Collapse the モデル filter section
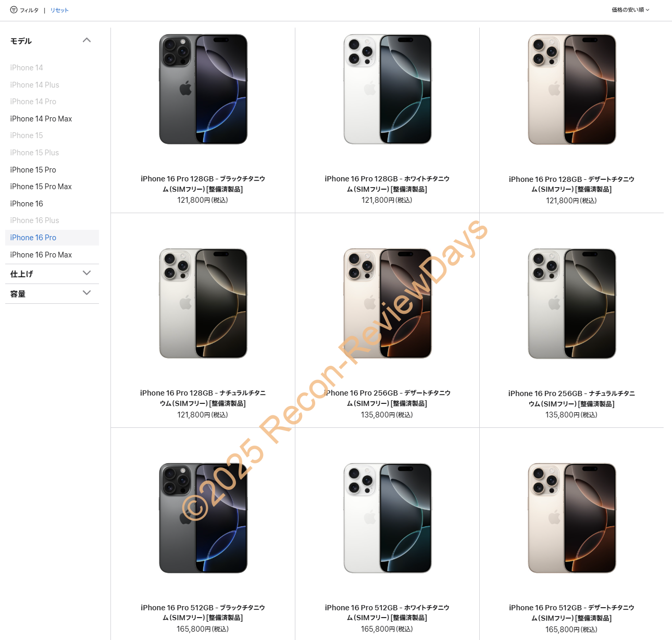 [87, 40]
